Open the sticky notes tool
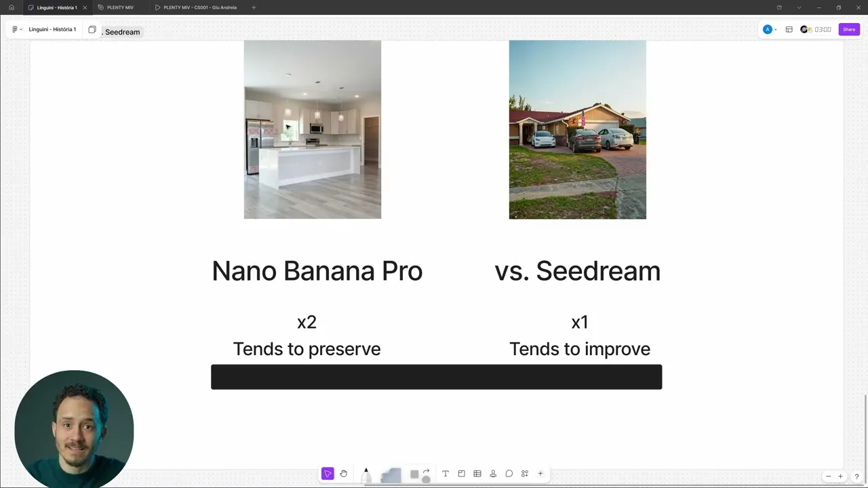This screenshot has width=868, height=488. tap(391, 476)
